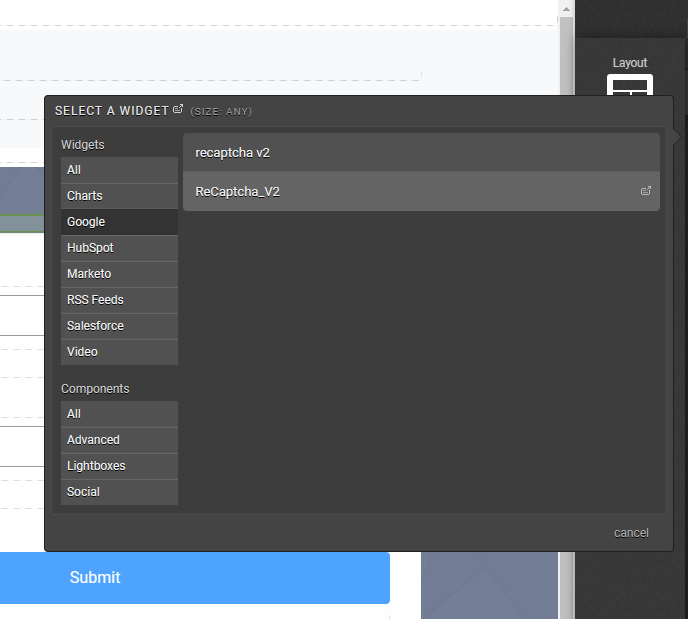Select the HubSpot widgets category
Viewport: 688px width, 619px height.
[x=119, y=248]
